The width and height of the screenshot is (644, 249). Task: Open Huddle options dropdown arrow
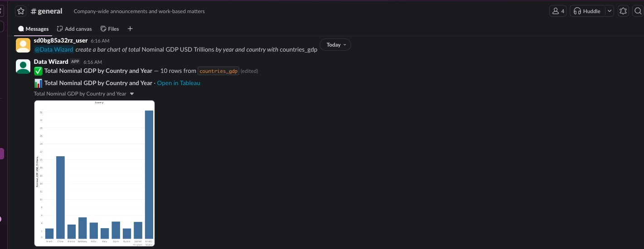(610, 11)
